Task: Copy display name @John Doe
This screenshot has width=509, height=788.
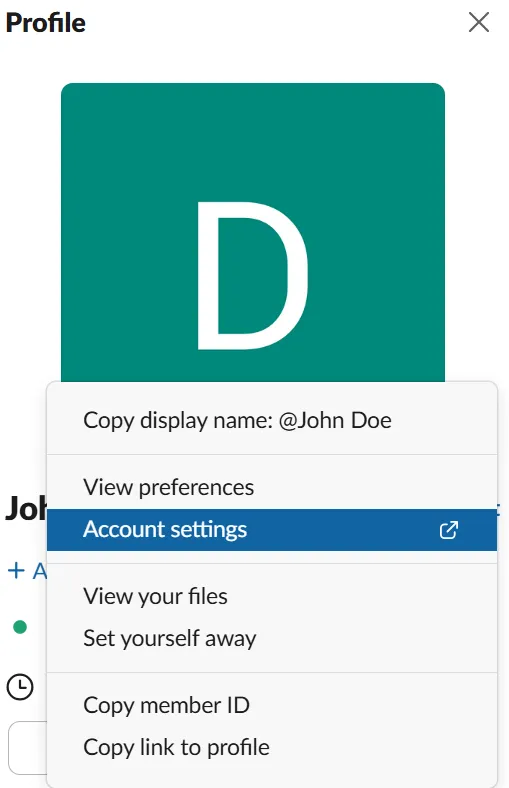Action: (x=272, y=420)
